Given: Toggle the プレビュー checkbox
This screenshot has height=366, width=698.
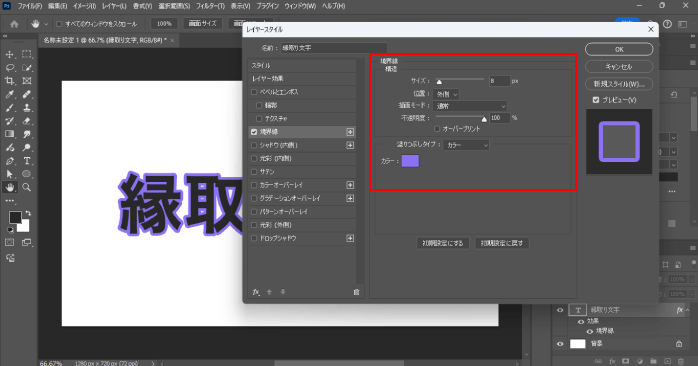Looking at the screenshot, I should 596,100.
